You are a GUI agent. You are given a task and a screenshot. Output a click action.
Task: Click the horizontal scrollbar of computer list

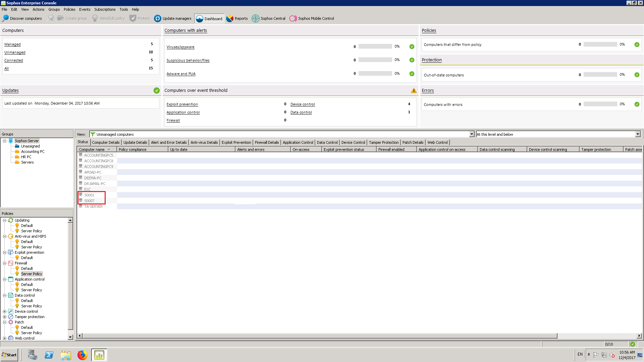coord(320,336)
